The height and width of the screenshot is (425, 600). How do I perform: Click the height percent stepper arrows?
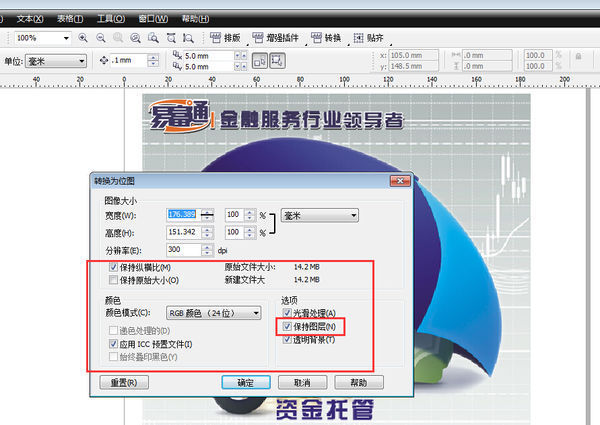coord(249,232)
